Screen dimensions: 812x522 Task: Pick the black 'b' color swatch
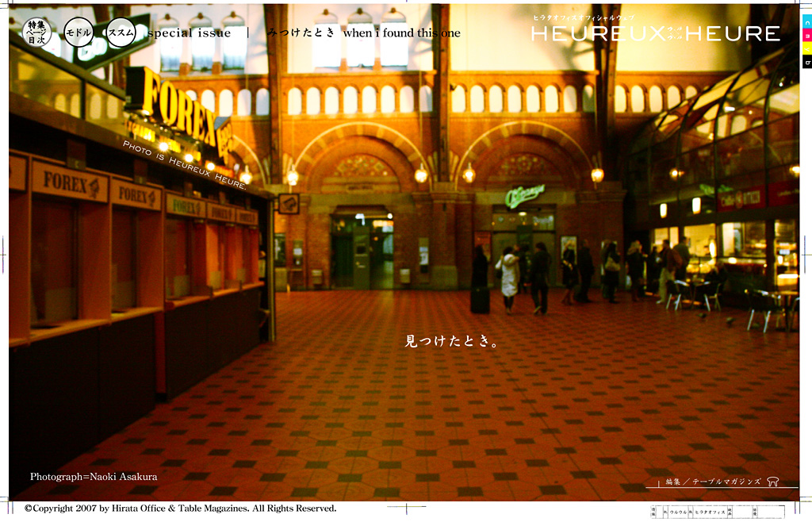pyautogui.click(x=806, y=62)
